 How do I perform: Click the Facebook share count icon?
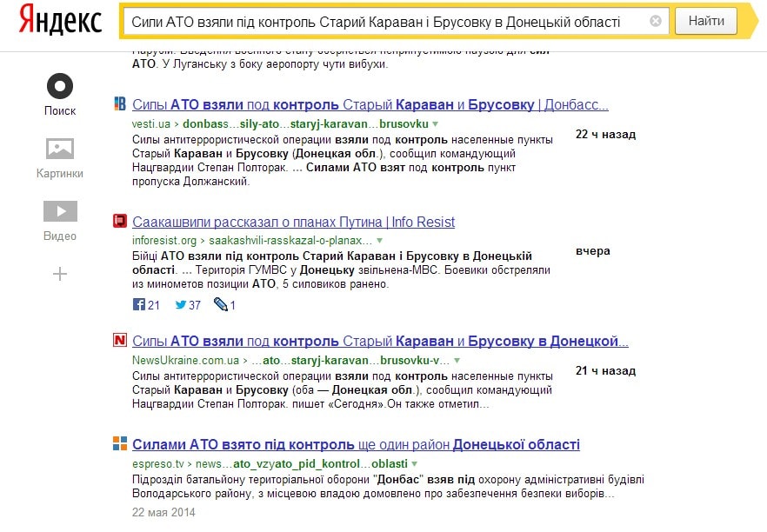[139, 305]
